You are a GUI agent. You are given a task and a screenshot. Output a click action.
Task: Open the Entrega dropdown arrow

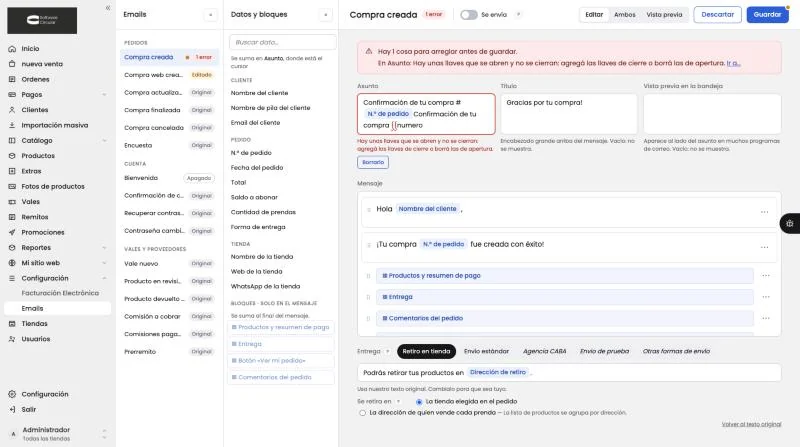coord(388,352)
